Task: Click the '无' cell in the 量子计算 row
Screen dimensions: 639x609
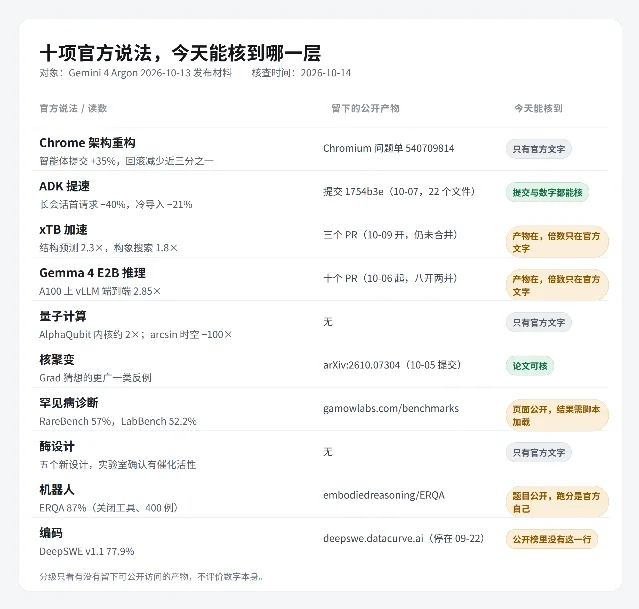Action: [x=328, y=322]
